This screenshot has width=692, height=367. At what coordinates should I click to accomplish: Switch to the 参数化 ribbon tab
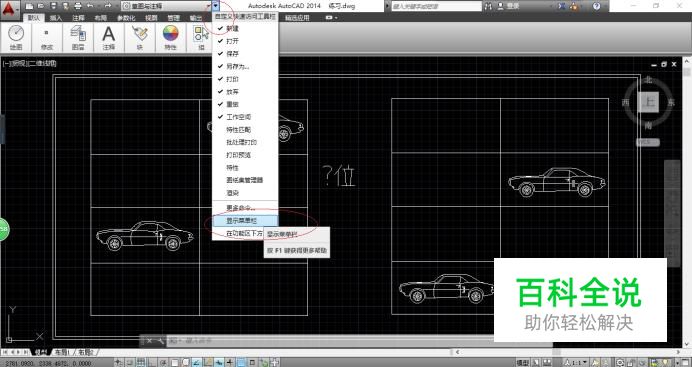point(126,18)
